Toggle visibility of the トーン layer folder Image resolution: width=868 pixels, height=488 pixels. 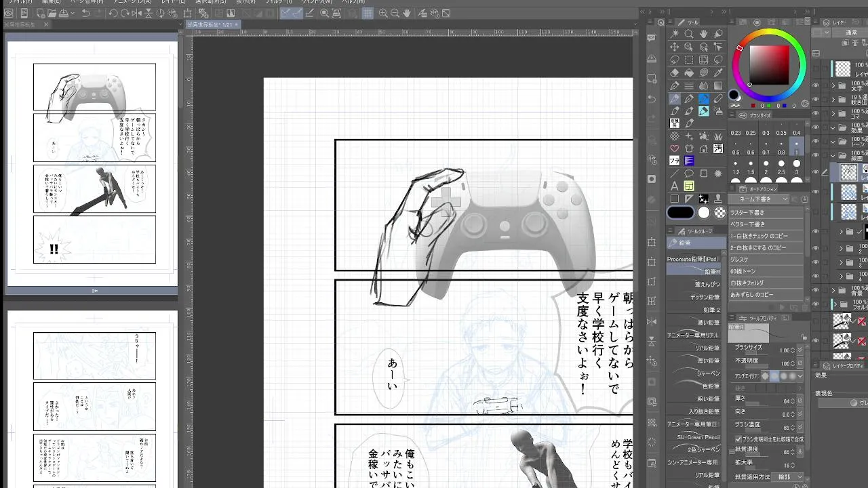816,142
